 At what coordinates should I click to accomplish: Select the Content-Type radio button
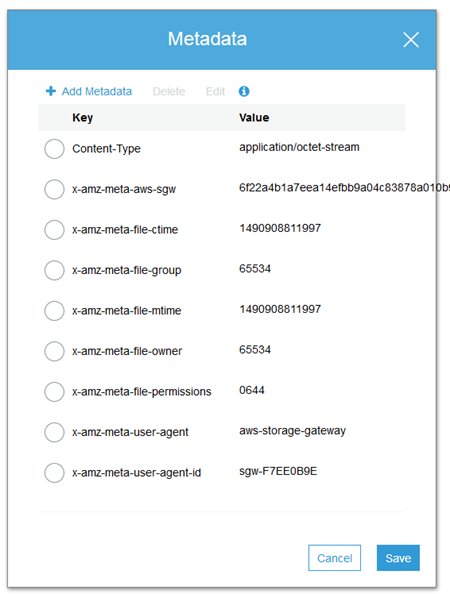point(54,148)
